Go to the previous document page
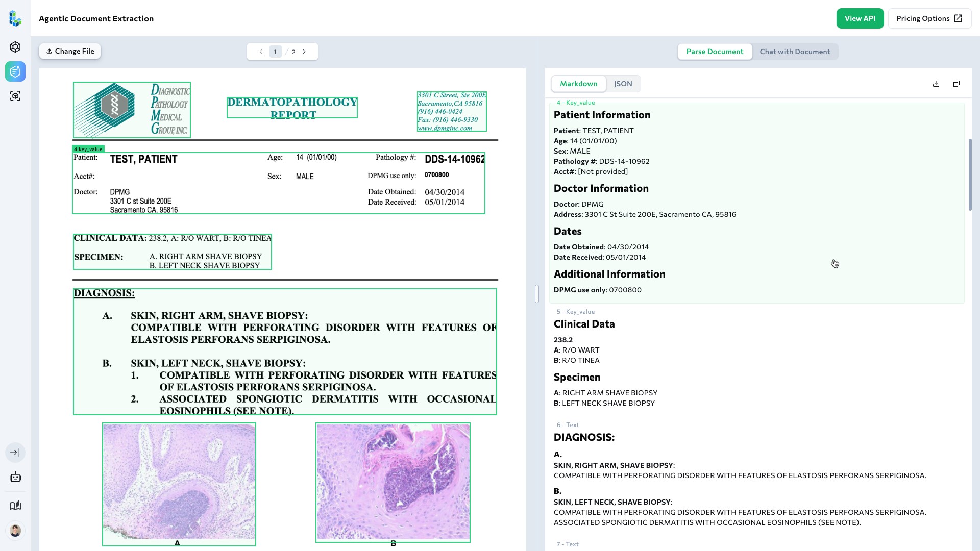Image resolution: width=980 pixels, height=551 pixels. click(x=261, y=52)
